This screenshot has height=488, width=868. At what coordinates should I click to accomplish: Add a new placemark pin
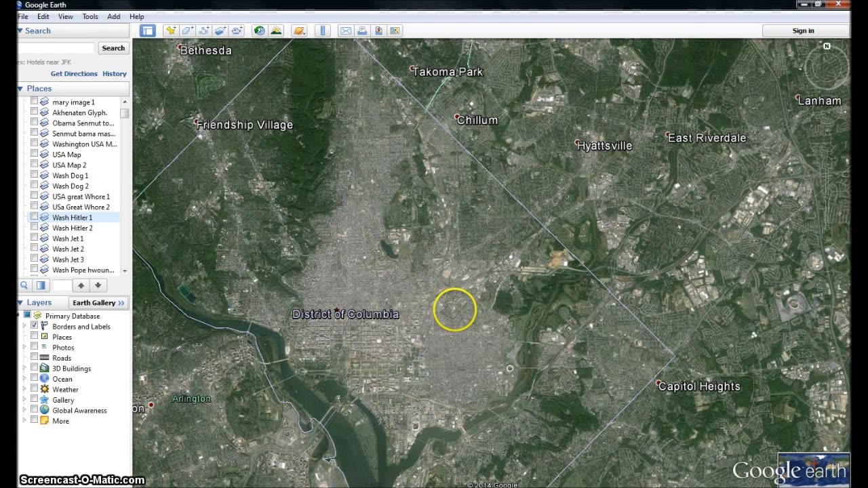(x=171, y=30)
